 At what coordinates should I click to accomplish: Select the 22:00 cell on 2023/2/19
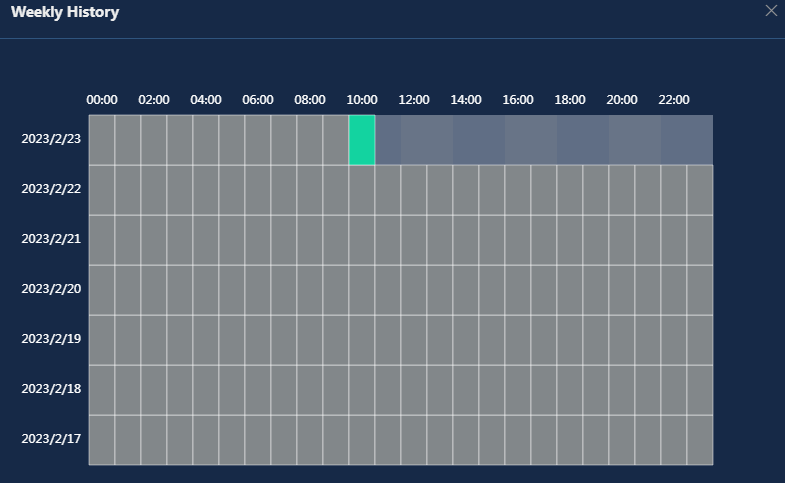[x=674, y=340]
